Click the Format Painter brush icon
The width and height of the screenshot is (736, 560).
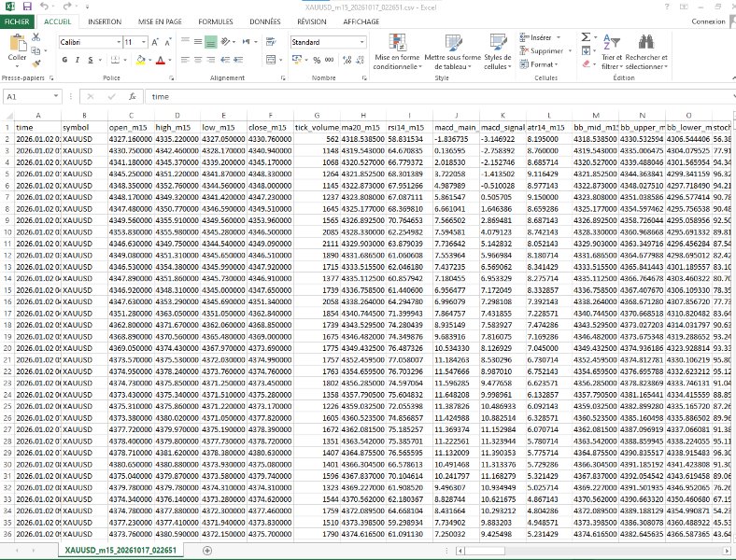(36, 63)
